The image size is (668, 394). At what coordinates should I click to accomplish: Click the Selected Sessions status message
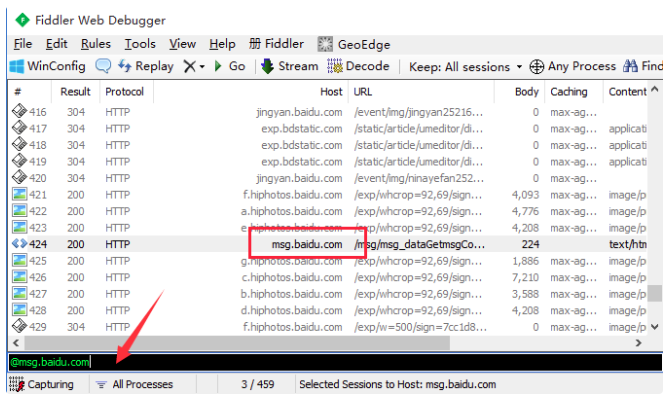tap(397, 384)
